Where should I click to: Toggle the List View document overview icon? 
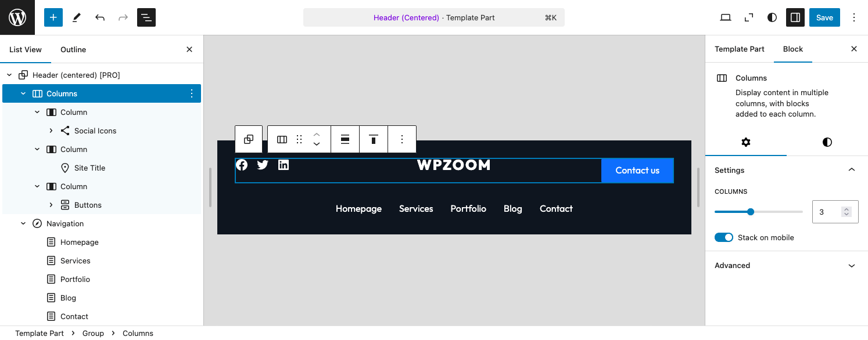click(146, 17)
